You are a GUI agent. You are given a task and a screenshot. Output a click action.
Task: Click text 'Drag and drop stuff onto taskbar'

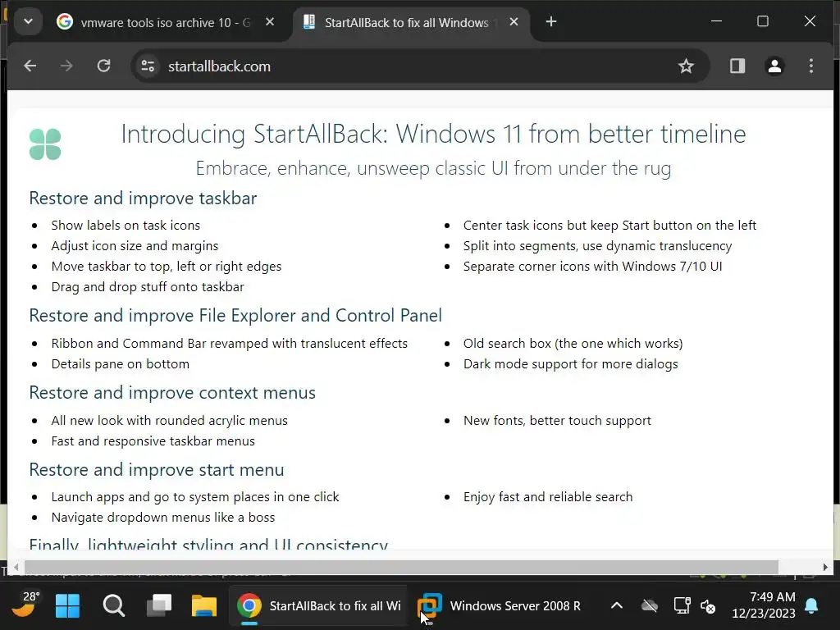pyautogui.click(x=148, y=287)
